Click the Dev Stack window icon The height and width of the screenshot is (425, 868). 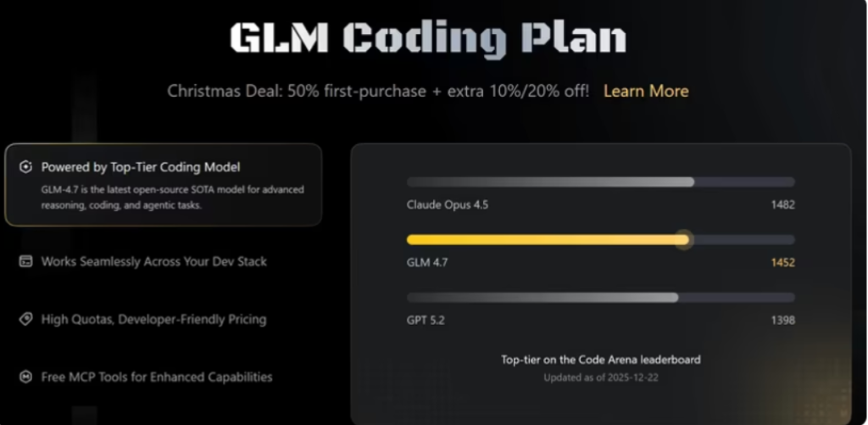26,261
